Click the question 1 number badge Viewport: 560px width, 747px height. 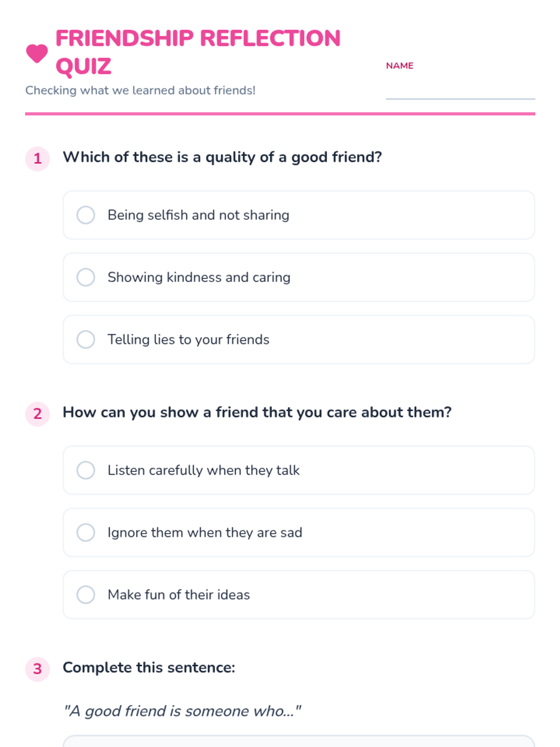click(x=37, y=159)
